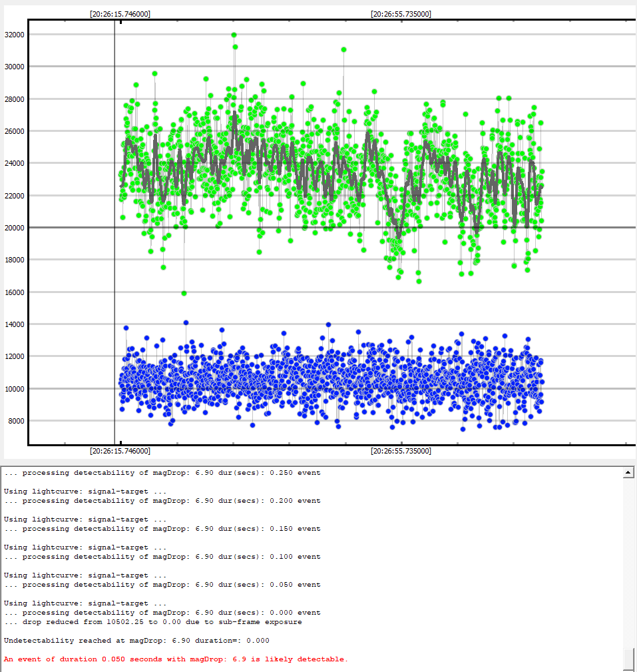Select the highest blue data point near 14000
The image size is (637, 672).
186,323
